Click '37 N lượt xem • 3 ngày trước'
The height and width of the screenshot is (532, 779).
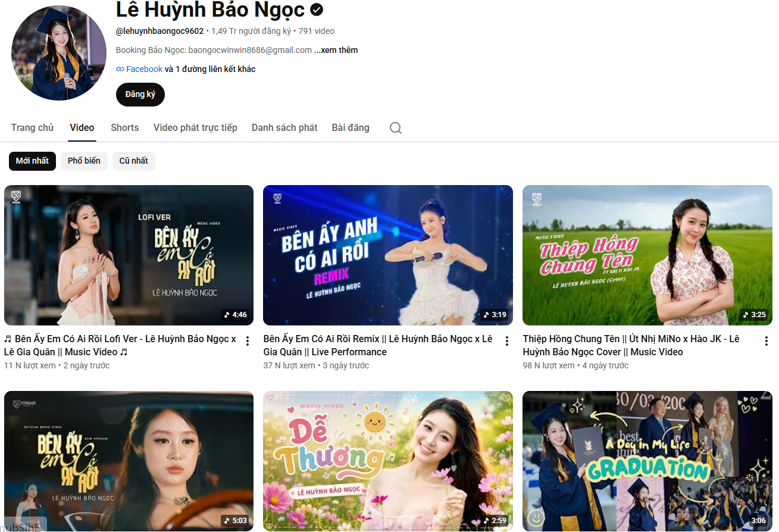[x=316, y=365]
